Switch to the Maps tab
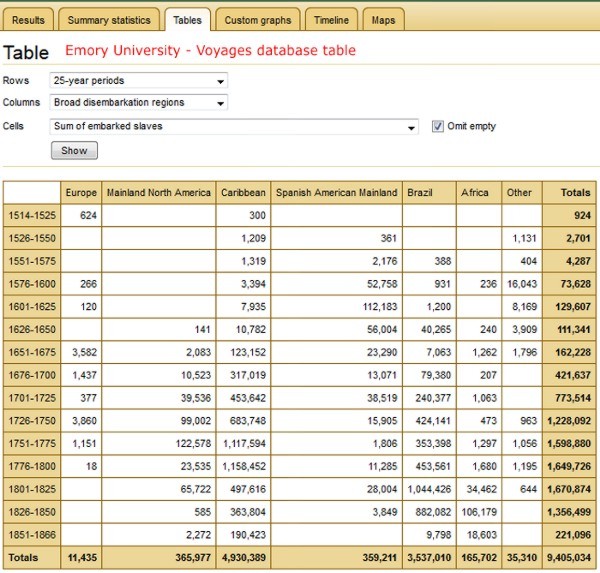Image resolution: width=600 pixels, height=573 pixels. [382, 20]
